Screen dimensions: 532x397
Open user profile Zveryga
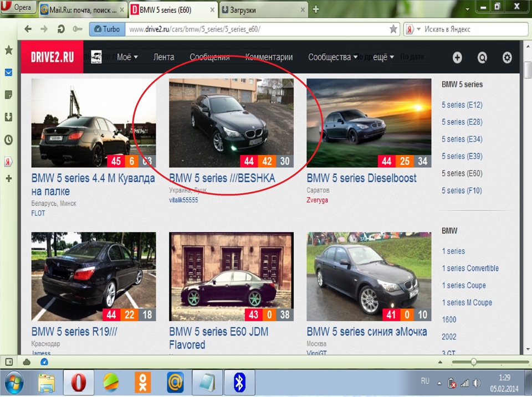317,200
